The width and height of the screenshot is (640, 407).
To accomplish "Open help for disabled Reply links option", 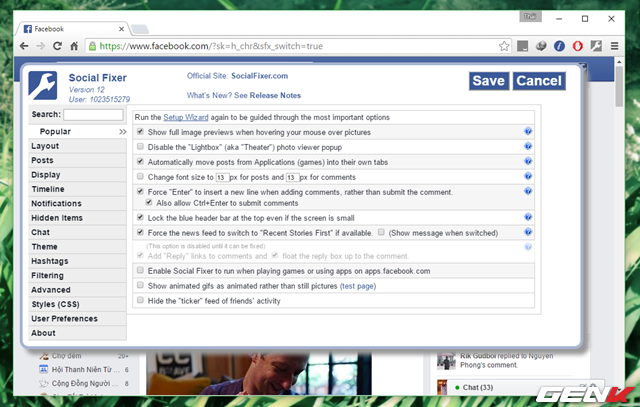I will [x=528, y=247].
